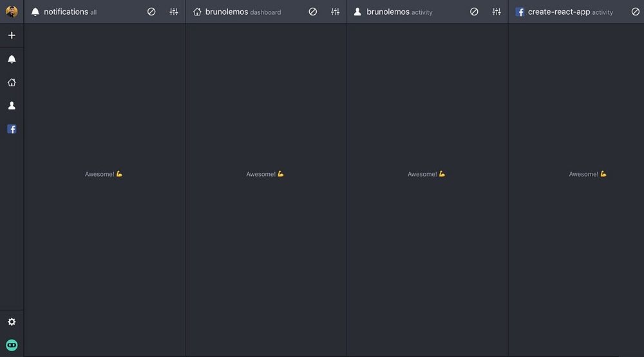Click 'Awesome!' text in the brunolemos activity column

pyautogui.click(x=422, y=174)
